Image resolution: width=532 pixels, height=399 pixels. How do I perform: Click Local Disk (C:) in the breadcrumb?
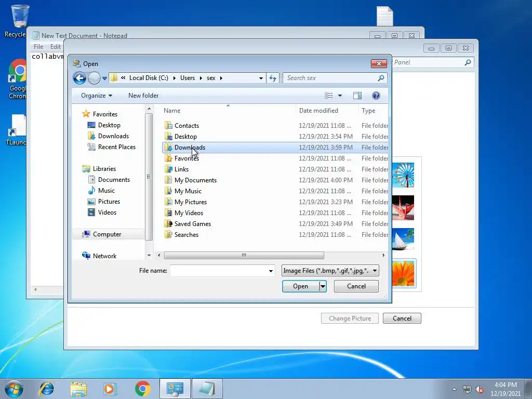tap(149, 78)
